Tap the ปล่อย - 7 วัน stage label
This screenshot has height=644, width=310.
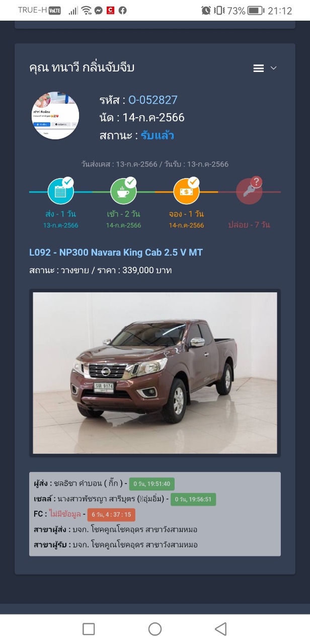click(x=249, y=224)
